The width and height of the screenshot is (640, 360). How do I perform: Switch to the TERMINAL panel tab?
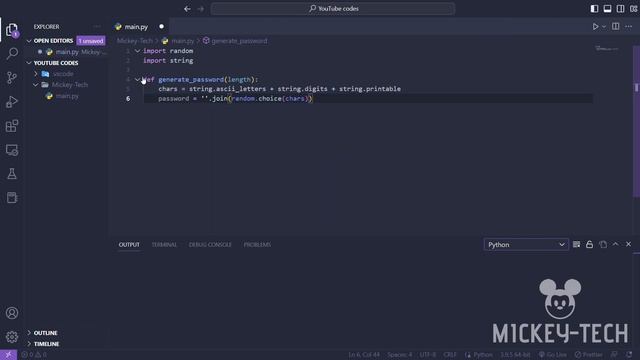click(164, 244)
